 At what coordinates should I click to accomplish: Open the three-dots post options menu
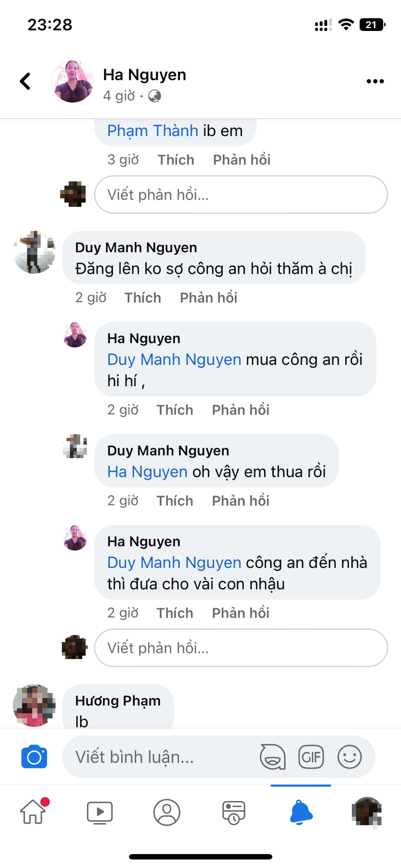(375, 81)
